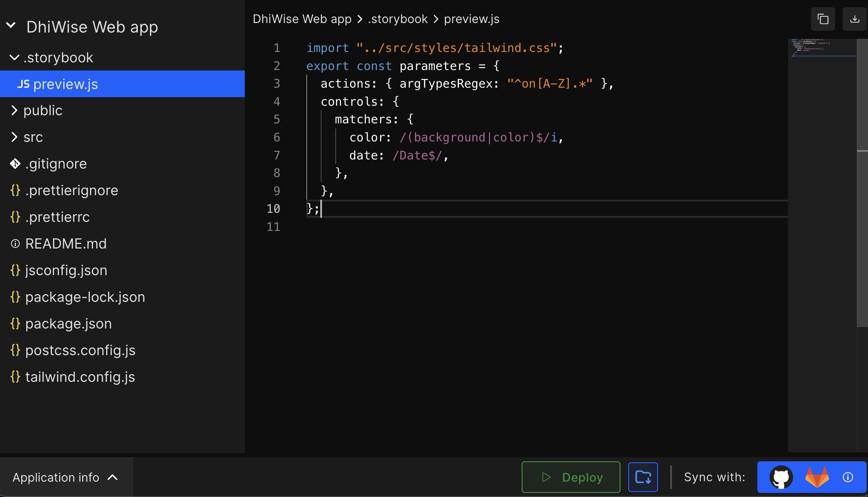Viewport: 868px width, 497px height.
Task: Collapse the DhiWise Web app root
Action: [11, 26]
